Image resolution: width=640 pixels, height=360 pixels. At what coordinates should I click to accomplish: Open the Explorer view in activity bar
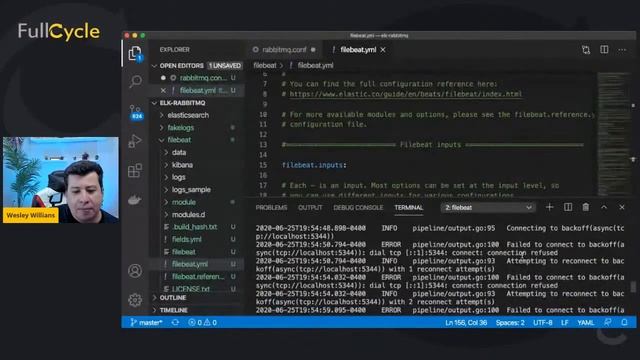point(135,53)
